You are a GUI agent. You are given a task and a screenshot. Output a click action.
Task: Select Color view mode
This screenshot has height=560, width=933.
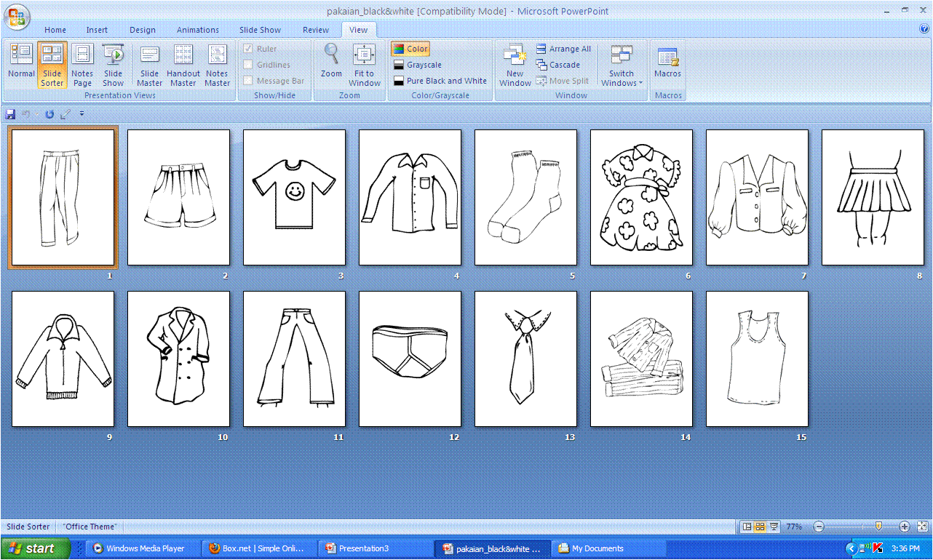410,49
